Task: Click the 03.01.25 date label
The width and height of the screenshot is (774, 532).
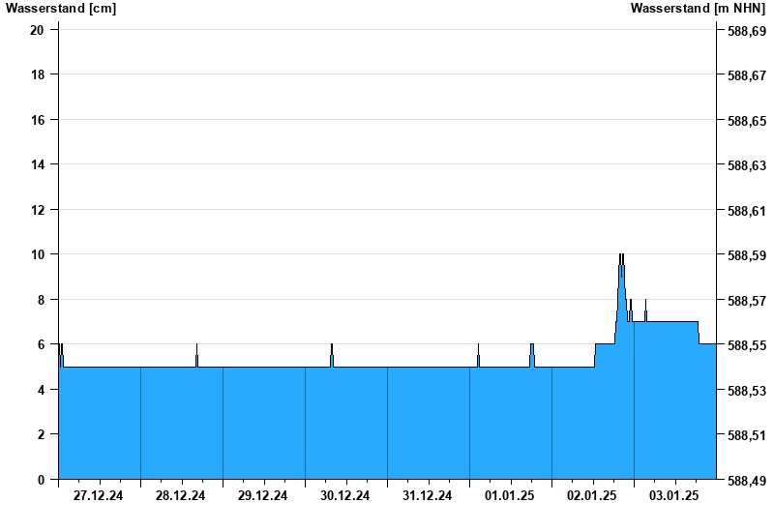Action: pos(673,495)
